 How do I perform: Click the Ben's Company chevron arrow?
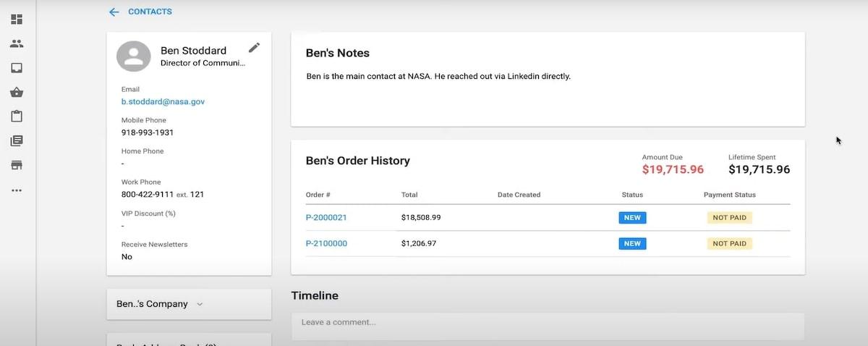pyautogui.click(x=200, y=304)
